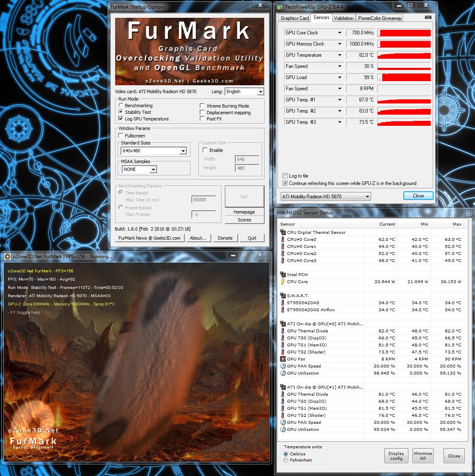Click the Max column header in HWiNFO32
The width and height of the screenshot is (475, 476).
click(x=447, y=224)
